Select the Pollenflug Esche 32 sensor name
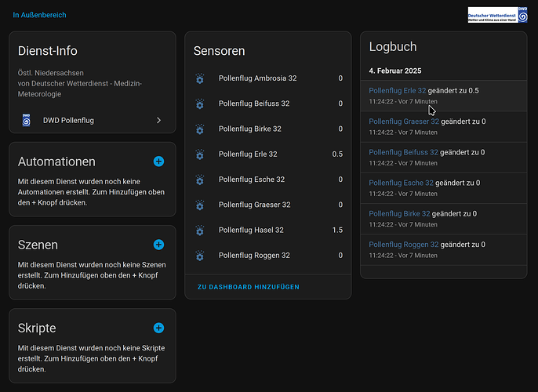The width and height of the screenshot is (538, 392). point(252,180)
